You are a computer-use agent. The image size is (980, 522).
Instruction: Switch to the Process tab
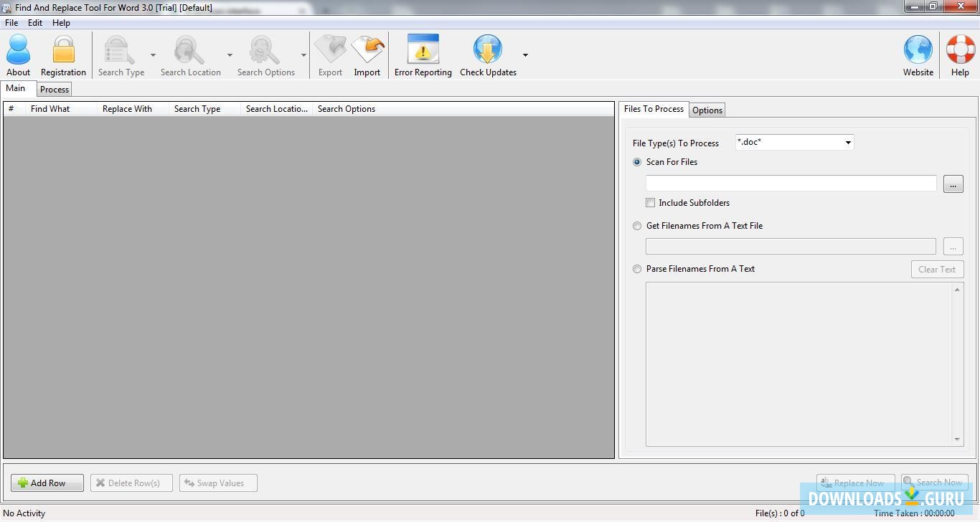(x=55, y=90)
